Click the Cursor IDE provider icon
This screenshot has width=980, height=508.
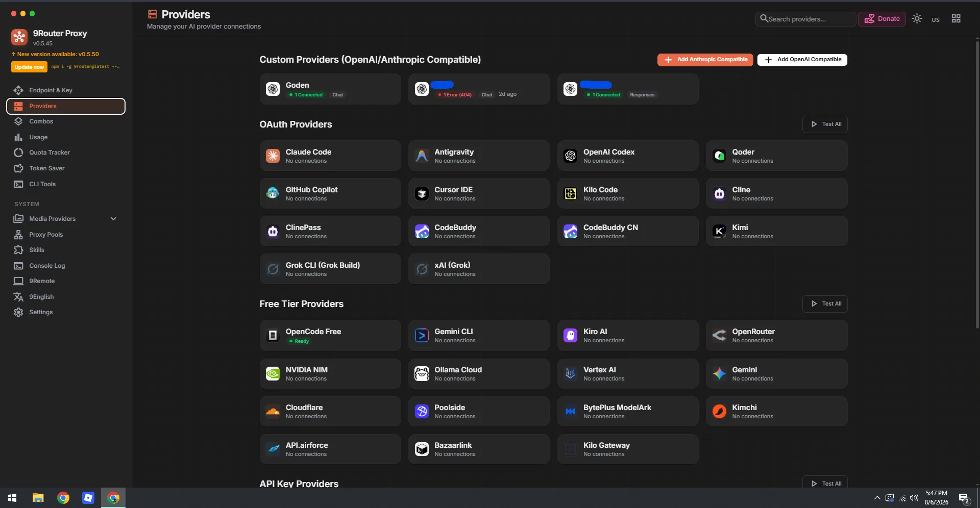tap(422, 193)
